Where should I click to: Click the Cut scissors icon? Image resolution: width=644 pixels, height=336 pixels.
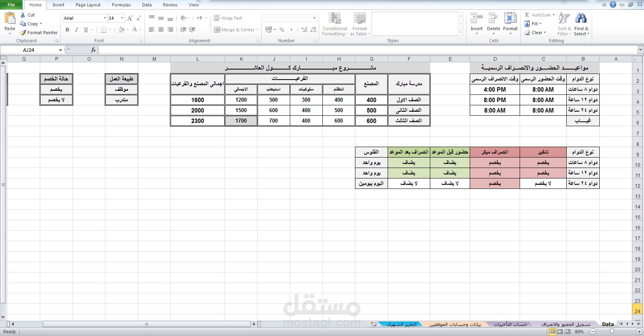coord(23,15)
